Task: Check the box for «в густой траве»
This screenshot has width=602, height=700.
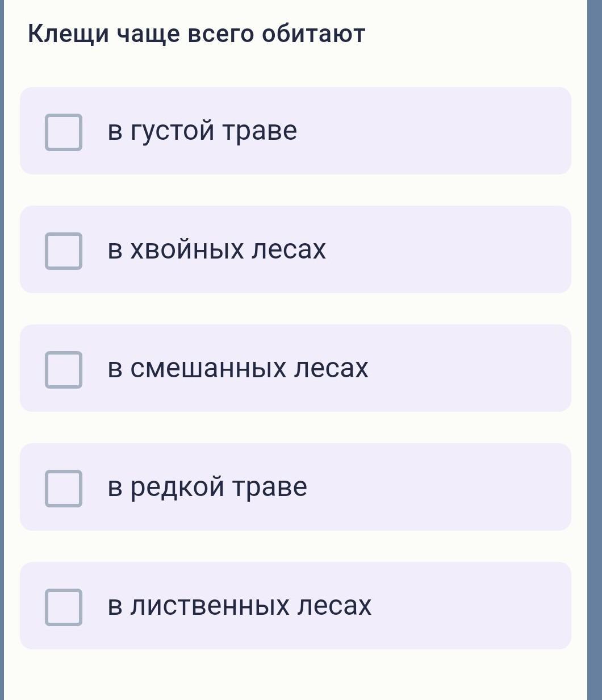Action: click(x=64, y=132)
